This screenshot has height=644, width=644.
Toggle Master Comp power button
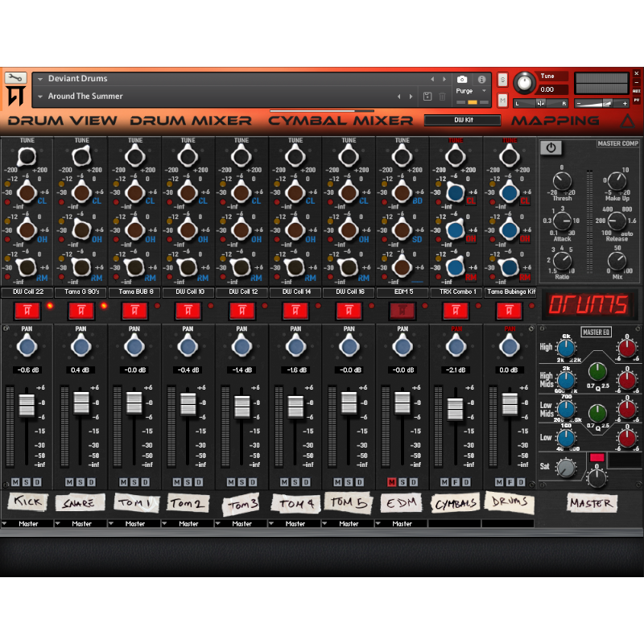pyautogui.click(x=551, y=148)
